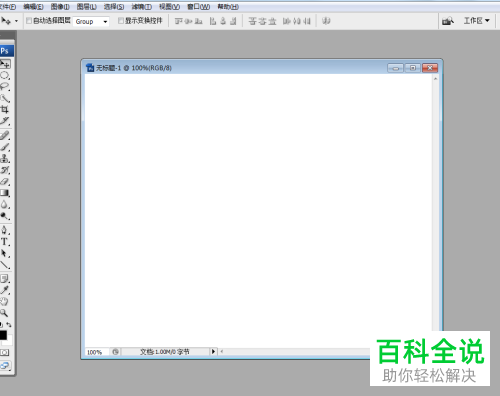Click the align right edges icon
The width and height of the screenshot is (500, 396).
pos(233,21)
